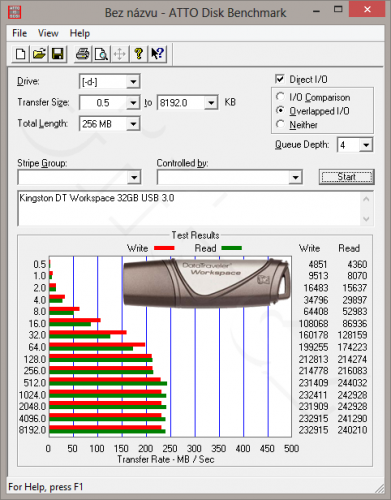
Task: Open the Drive dropdown showing [-d-]
Action: (x=133, y=82)
